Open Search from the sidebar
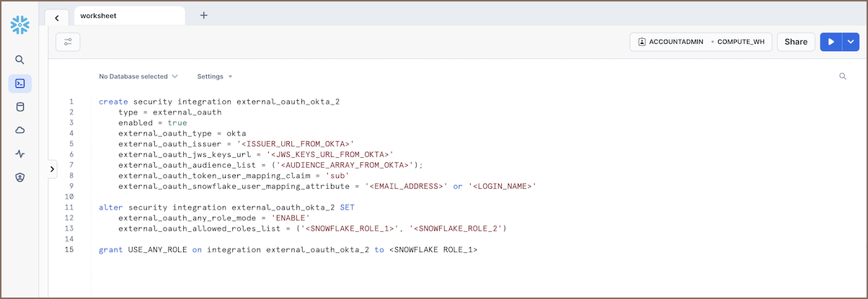This screenshot has width=868, height=299. coord(20,60)
